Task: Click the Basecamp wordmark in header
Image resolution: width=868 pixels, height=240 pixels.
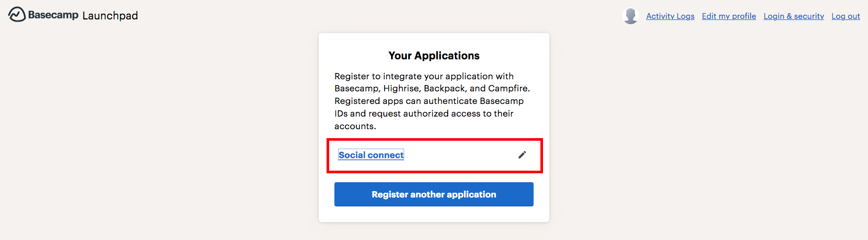Action: pos(53,15)
